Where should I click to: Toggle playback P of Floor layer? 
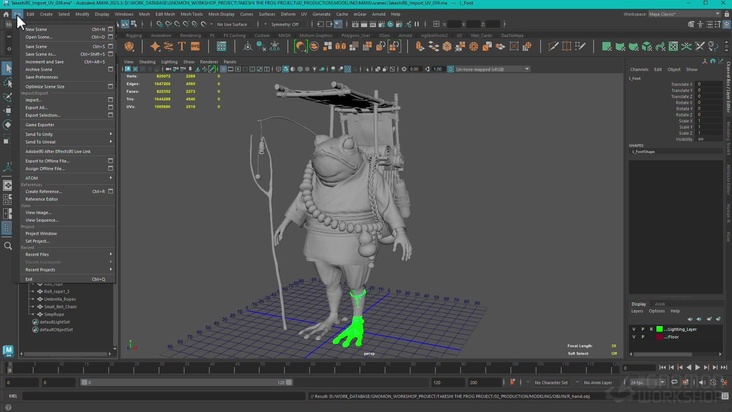[x=642, y=337]
